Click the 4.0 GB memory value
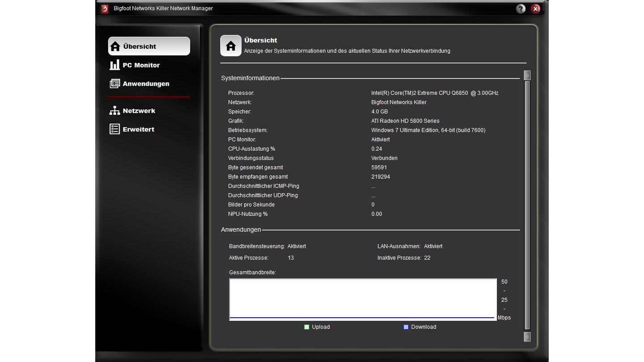 tap(379, 112)
